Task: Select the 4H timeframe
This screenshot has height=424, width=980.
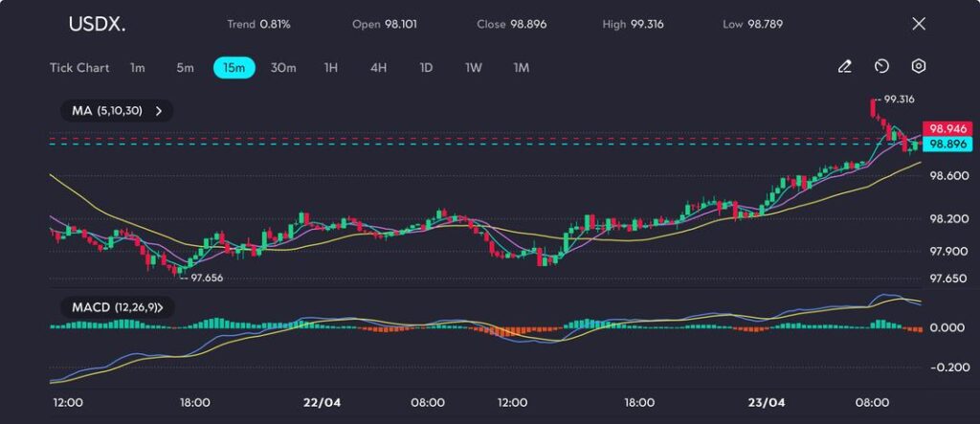Action: 378,68
